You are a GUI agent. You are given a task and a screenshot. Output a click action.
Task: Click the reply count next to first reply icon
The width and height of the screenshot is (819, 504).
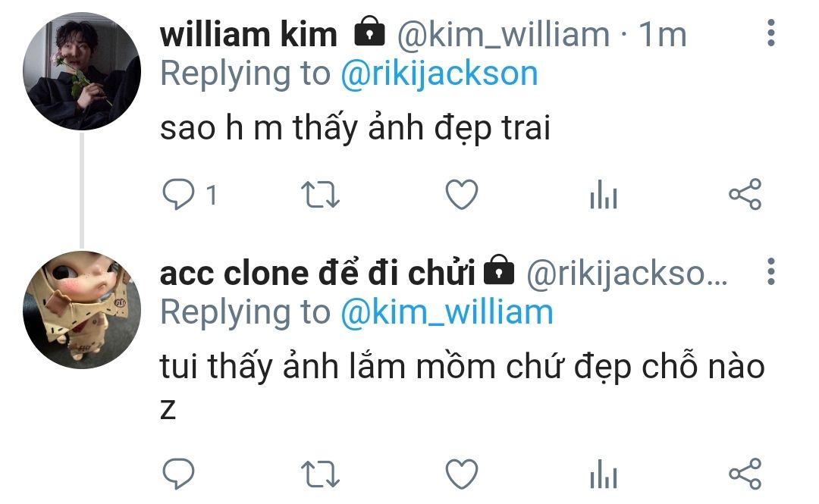coord(212,196)
